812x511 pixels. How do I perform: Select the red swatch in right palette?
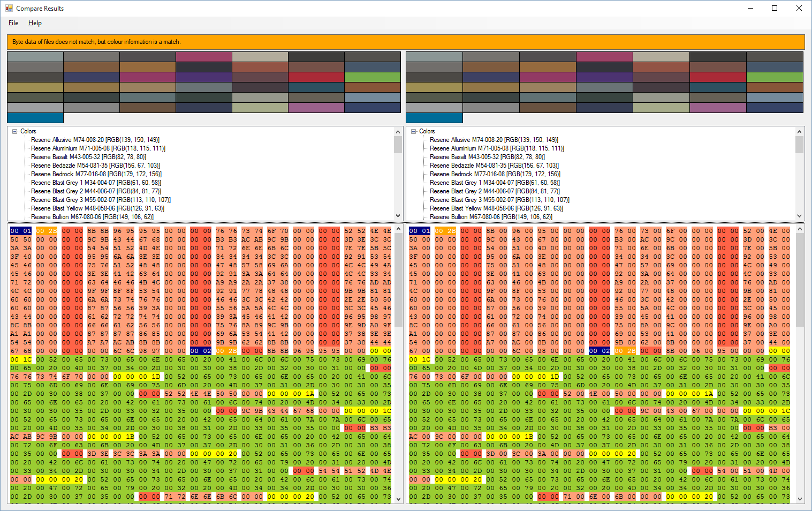[x=717, y=77]
